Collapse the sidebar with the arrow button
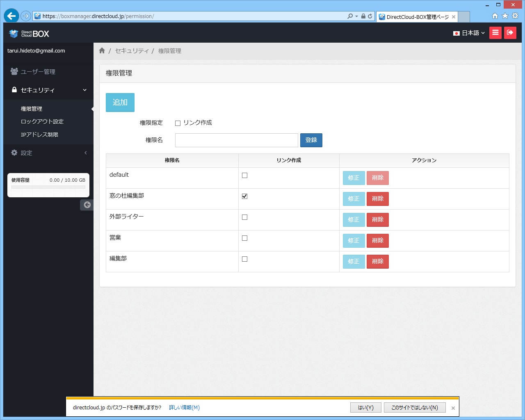525x420 pixels. point(87,205)
